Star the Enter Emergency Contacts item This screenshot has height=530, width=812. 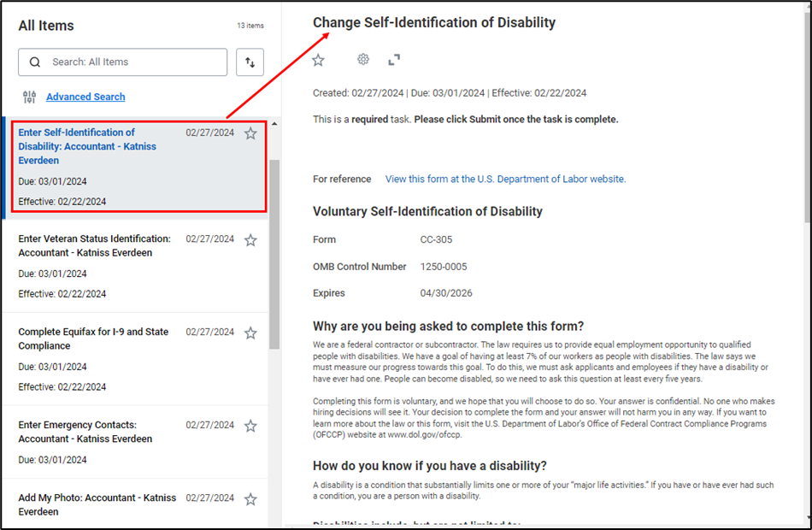point(250,426)
